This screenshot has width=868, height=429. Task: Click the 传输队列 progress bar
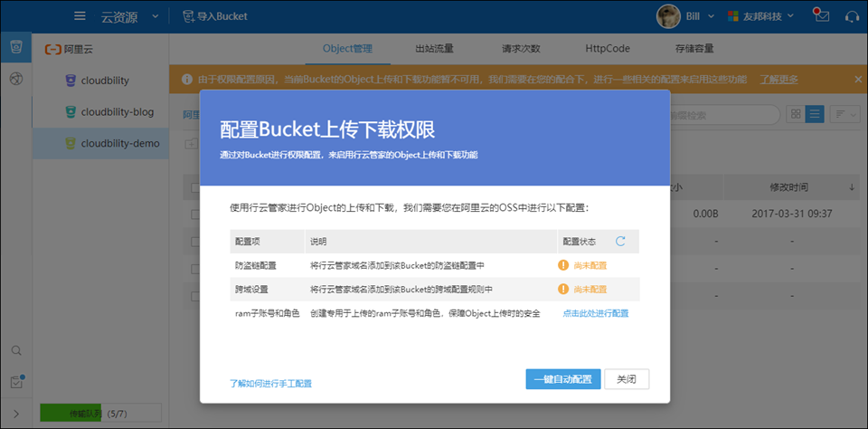[100, 414]
